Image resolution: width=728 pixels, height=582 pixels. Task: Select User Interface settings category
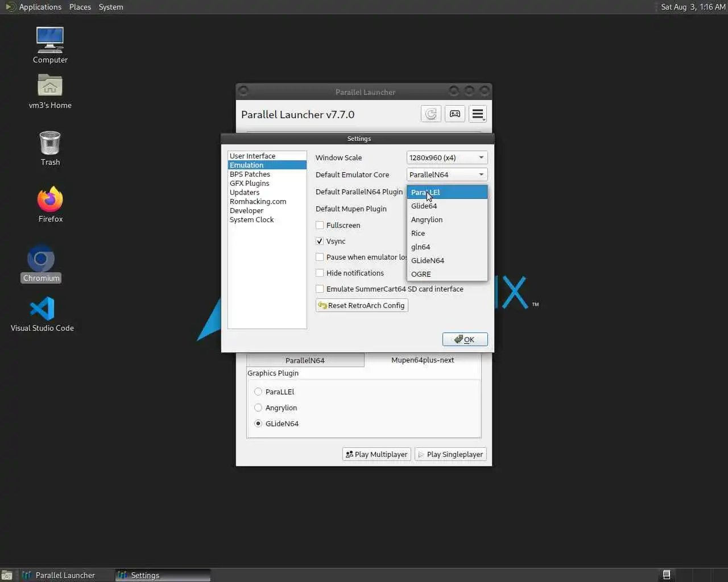267,156
